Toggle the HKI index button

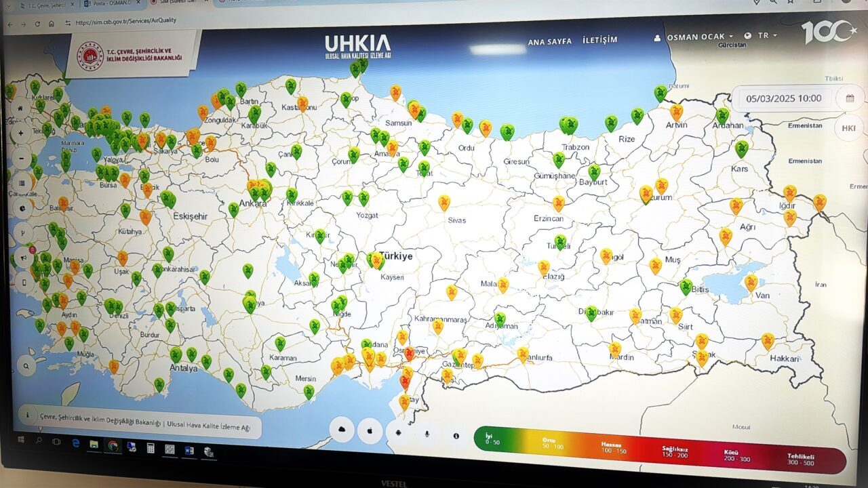pyautogui.click(x=848, y=128)
